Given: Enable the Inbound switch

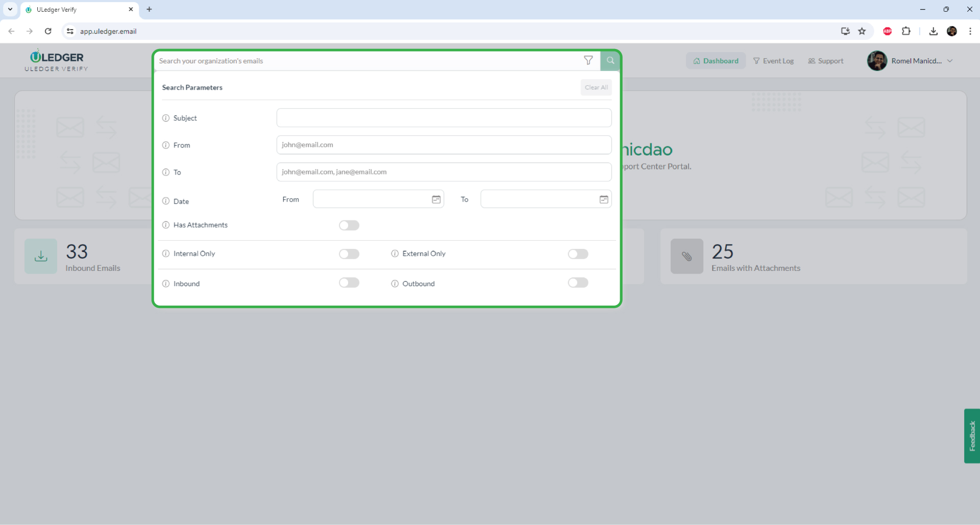Looking at the screenshot, I should click(x=349, y=282).
